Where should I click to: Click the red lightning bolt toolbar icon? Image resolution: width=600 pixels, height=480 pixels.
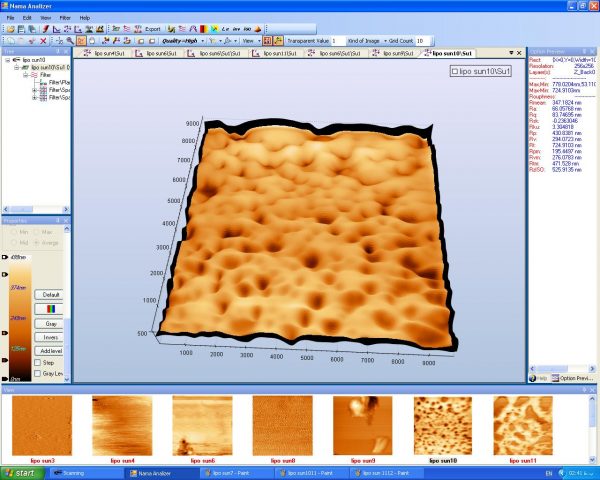[46, 29]
